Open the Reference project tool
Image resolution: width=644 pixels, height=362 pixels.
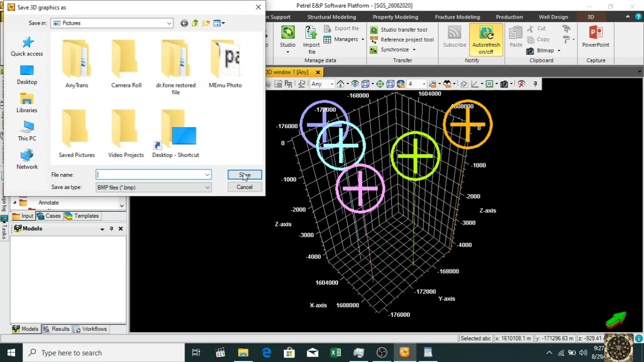(402, 40)
